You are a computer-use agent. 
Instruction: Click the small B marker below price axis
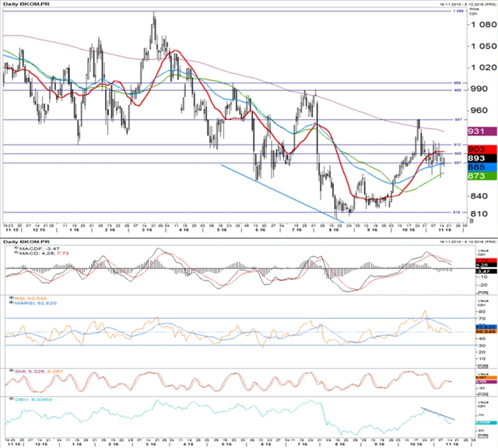[472, 221]
